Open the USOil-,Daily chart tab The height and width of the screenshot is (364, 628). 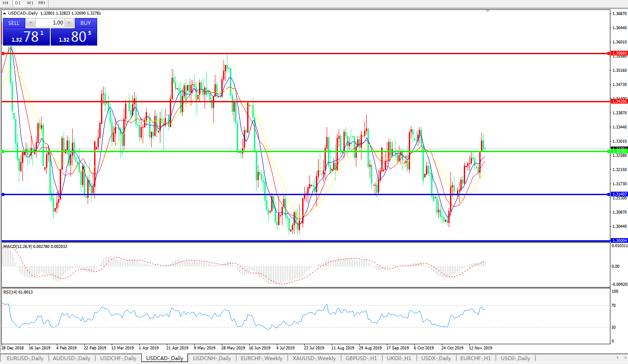coord(515,358)
